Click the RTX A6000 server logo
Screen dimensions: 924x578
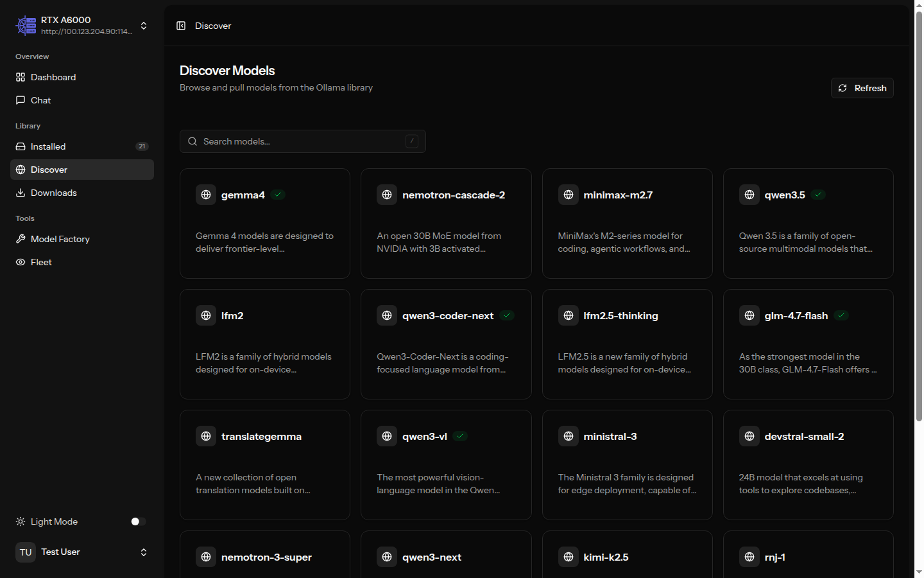pos(26,25)
